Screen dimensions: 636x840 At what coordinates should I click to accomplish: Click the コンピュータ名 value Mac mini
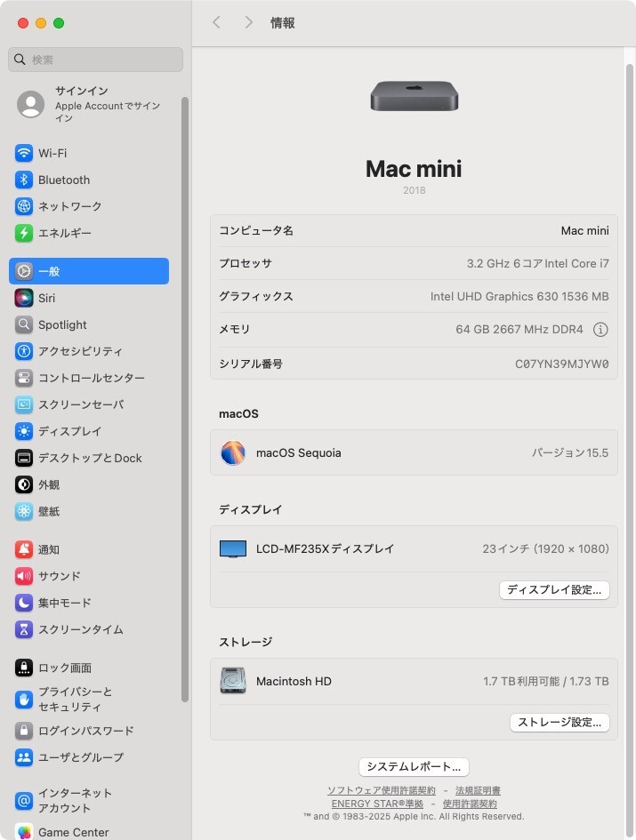584,231
